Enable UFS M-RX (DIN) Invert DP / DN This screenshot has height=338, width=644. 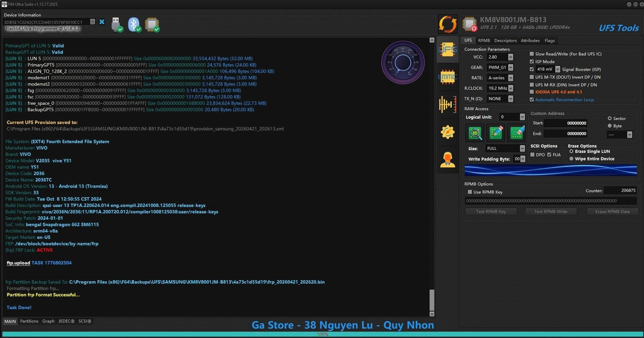point(532,84)
